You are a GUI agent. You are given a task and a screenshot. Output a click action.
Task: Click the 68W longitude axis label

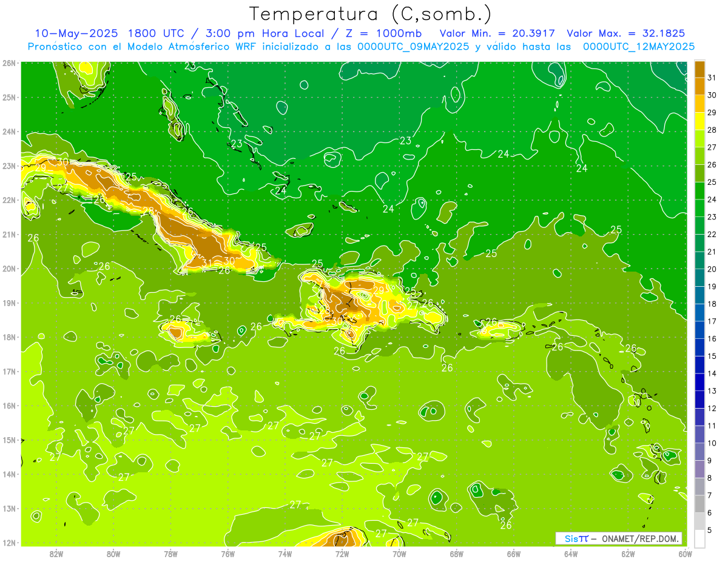tap(456, 553)
